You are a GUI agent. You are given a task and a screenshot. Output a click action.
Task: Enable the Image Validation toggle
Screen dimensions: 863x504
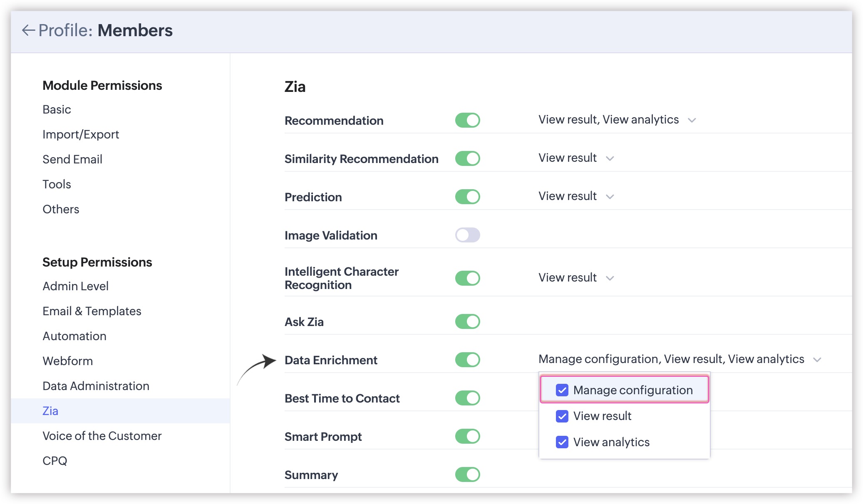[467, 235]
